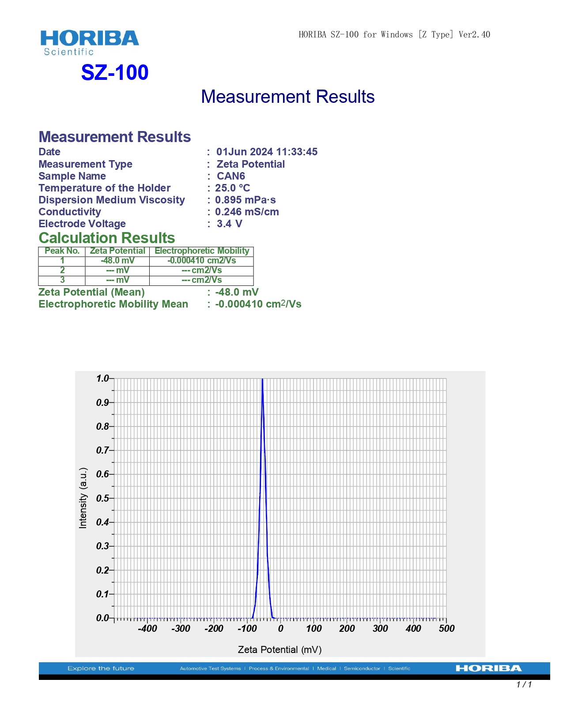Click the green Calculation Results heading
The width and height of the screenshot is (563, 728).
(107, 238)
